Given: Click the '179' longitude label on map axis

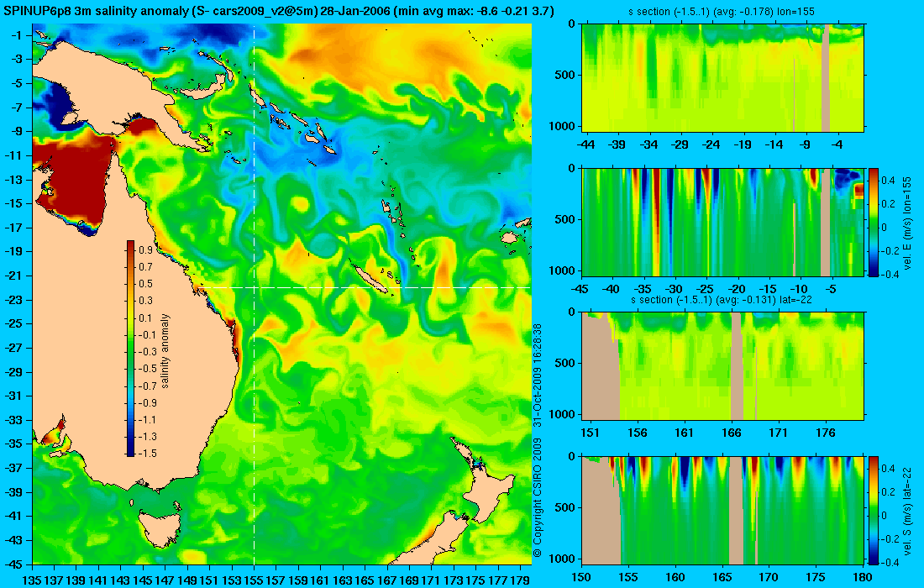Looking at the screenshot, I should click(520, 580).
